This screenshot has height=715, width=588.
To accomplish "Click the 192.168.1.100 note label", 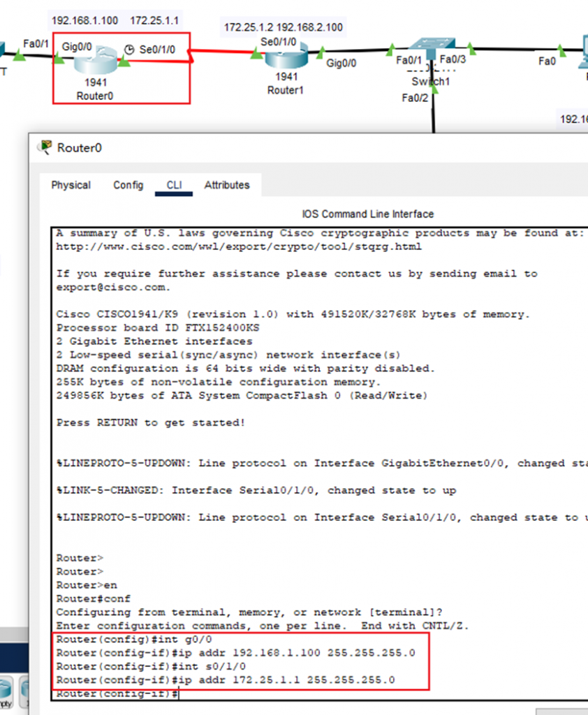I will 84,20.
